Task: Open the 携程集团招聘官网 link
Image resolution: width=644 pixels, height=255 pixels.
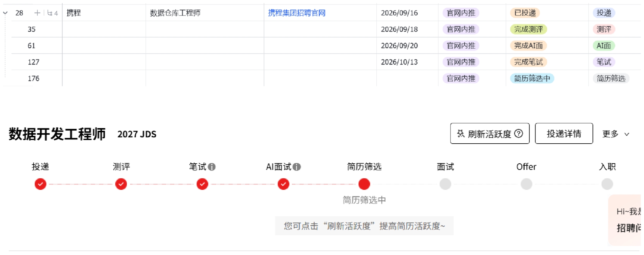Action: click(x=297, y=13)
